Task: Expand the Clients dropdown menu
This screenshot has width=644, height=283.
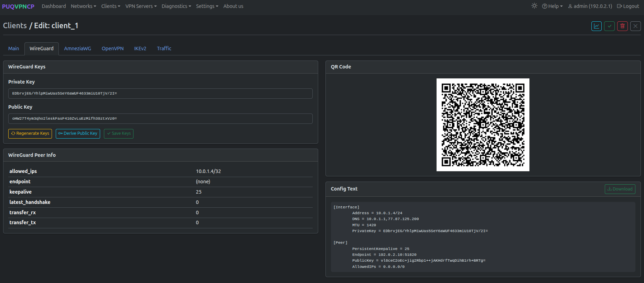Action: coord(111,6)
